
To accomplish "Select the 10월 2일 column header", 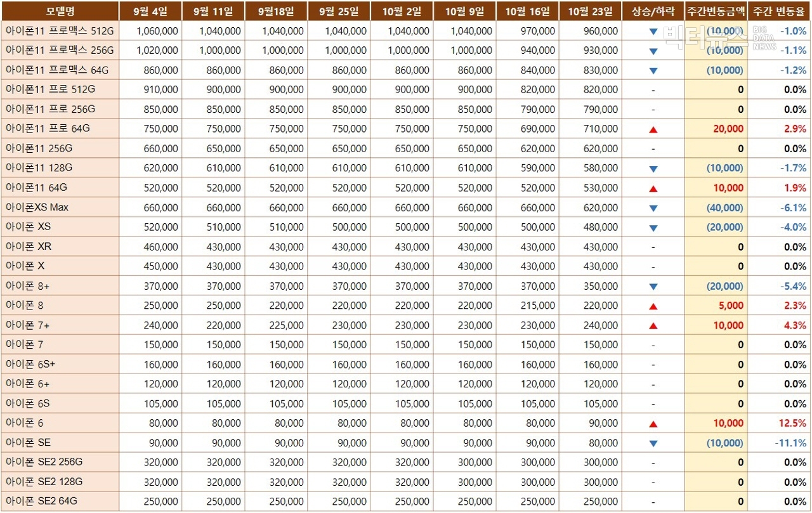I will [402, 11].
